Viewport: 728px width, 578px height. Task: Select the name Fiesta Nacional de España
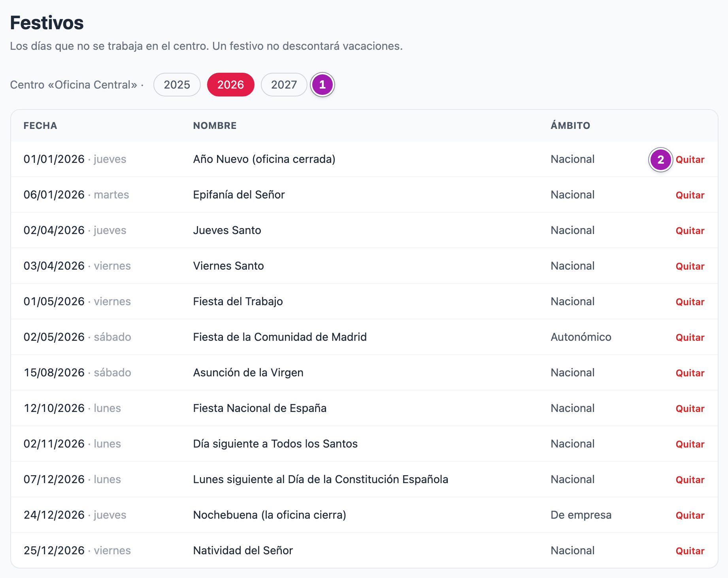point(260,408)
